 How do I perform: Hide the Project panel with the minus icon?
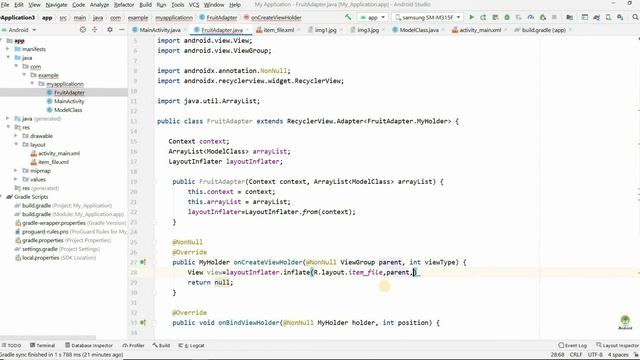[x=122, y=30]
